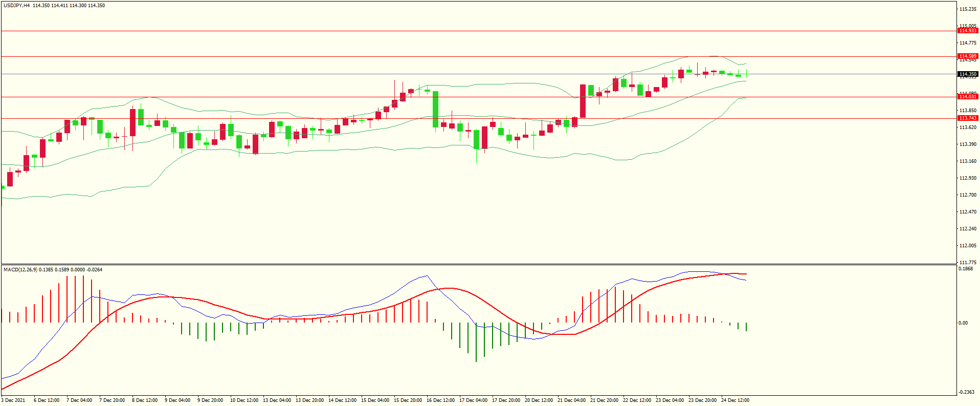980x406 pixels.
Task: Click the 112.470 price axis label
Action: coord(968,212)
